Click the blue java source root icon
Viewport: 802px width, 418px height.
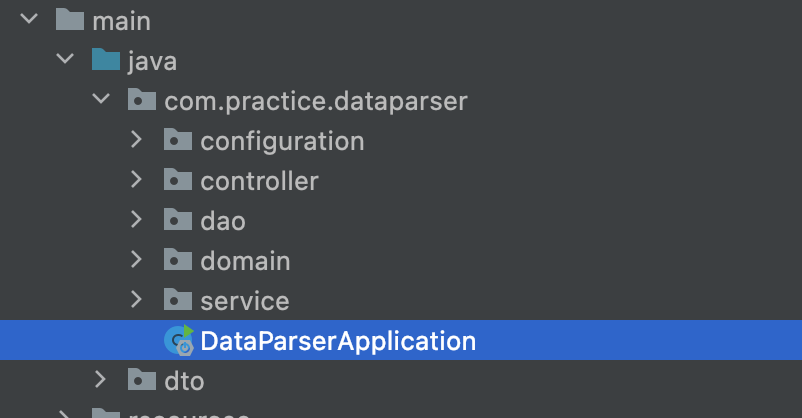click(x=106, y=59)
